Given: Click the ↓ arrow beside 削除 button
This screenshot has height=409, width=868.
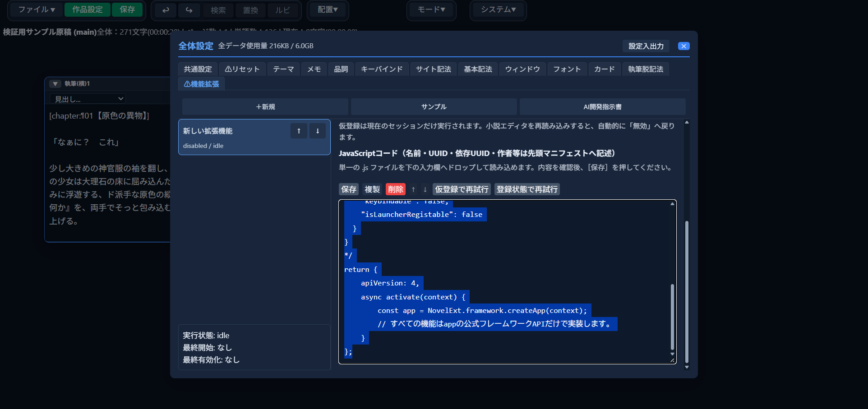Looking at the screenshot, I should click(425, 189).
